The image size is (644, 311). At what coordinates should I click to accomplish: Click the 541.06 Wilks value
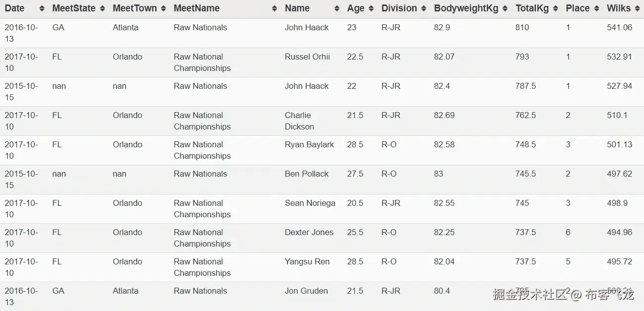coord(619,28)
